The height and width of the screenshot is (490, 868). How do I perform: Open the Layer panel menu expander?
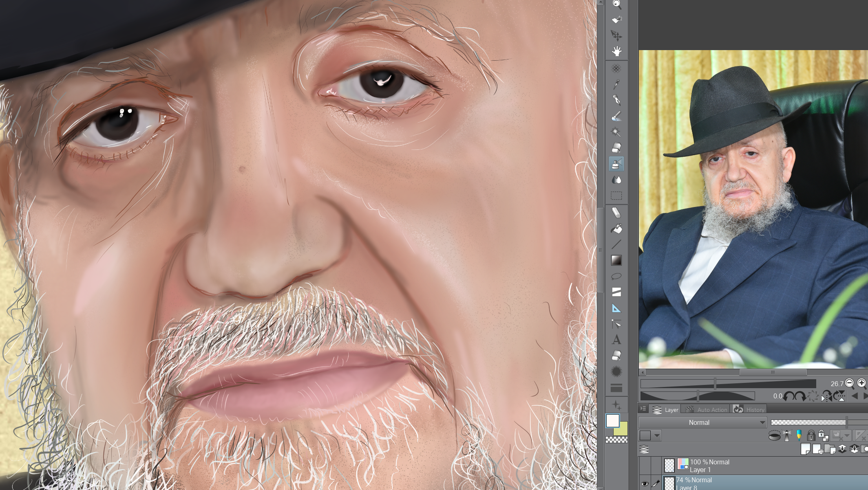[643, 409]
